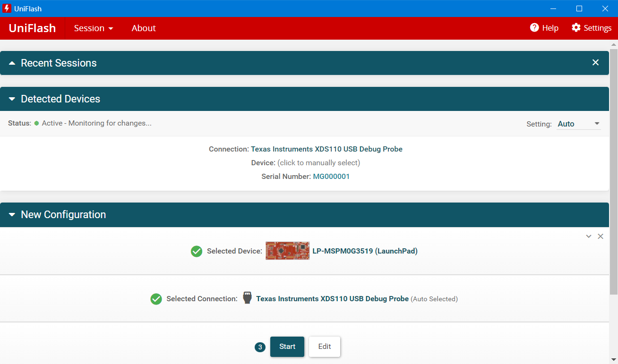This screenshot has width=618, height=364.
Task: Click the Edit button
Action: click(324, 347)
